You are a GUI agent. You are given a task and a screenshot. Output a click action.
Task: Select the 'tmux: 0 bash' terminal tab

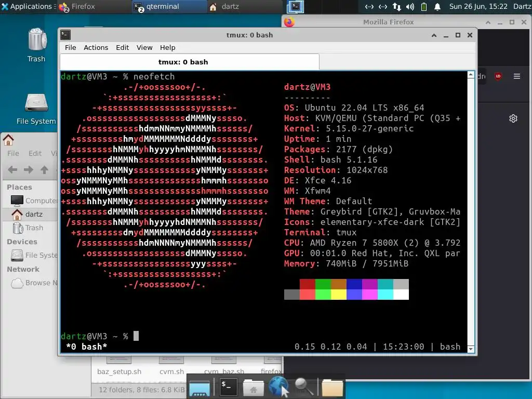click(190, 62)
